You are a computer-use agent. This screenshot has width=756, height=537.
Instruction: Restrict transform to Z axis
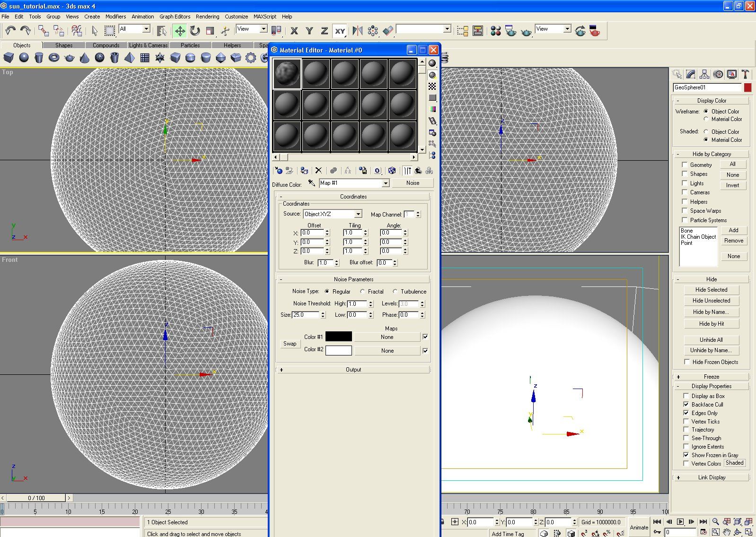(325, 31)
